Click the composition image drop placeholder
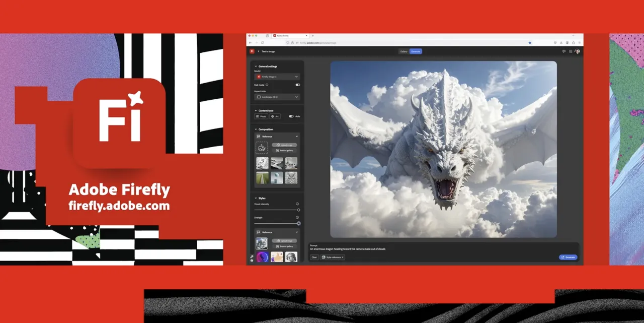 pos(262,148)
